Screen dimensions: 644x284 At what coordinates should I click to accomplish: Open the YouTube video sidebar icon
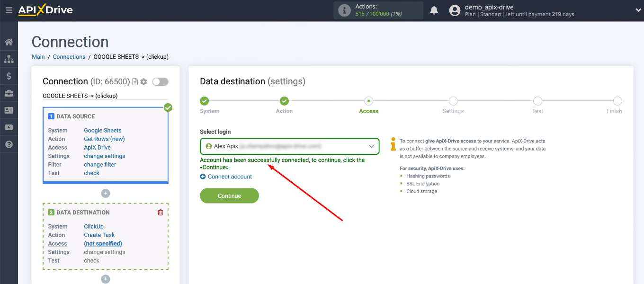pos(9,127)
